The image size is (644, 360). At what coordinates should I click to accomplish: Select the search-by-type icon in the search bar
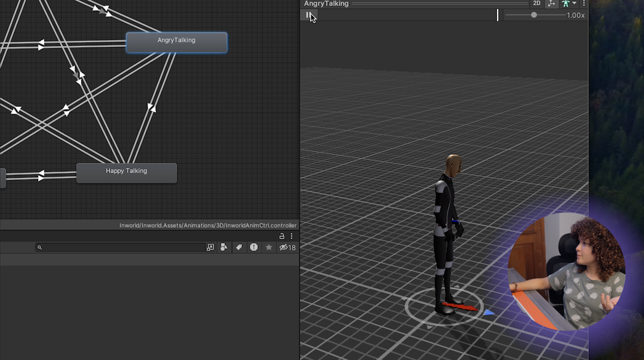click(224, 247)
